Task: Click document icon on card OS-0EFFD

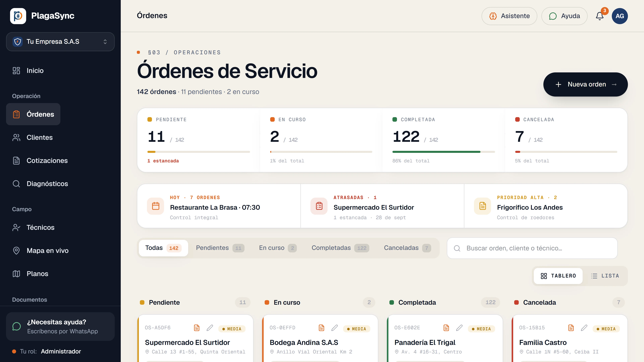Action: (321, 327)
